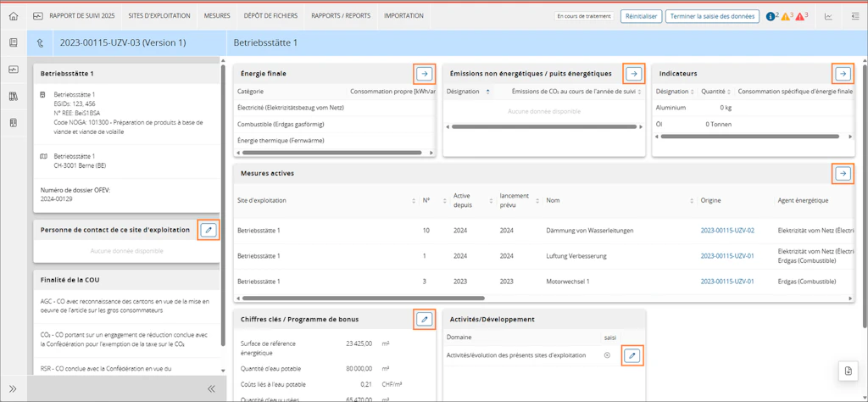Image resolution: width=868 pixels, height=402 pixels.
Task: Expand sidebar with bottom-left double chevron
Action: [x=14, y=388]
